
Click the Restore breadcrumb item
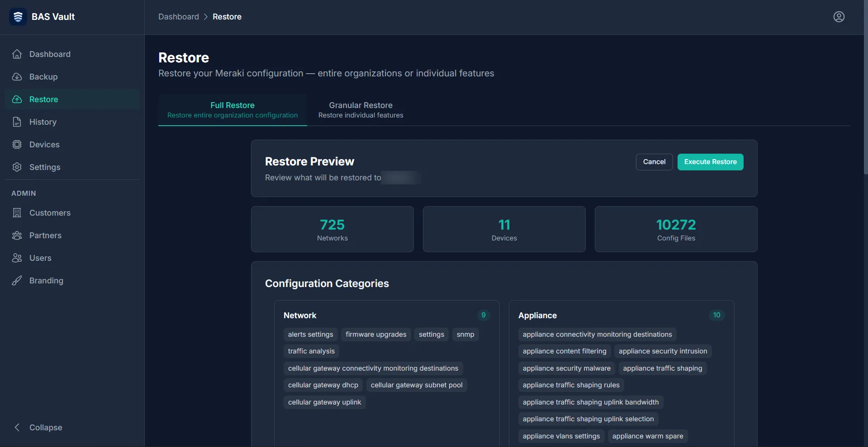click(x=227, y=17)
